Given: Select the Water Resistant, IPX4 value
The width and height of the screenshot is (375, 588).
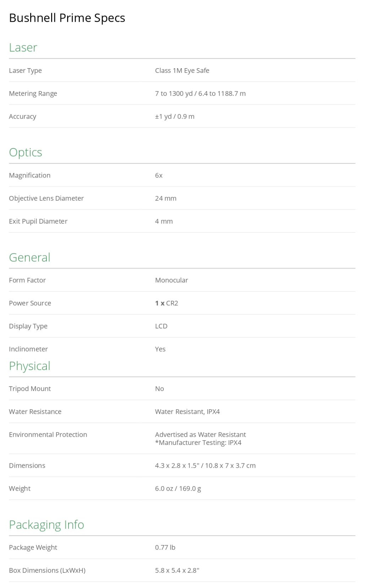Looking at the screenshot, I should (x=187, y=412).
